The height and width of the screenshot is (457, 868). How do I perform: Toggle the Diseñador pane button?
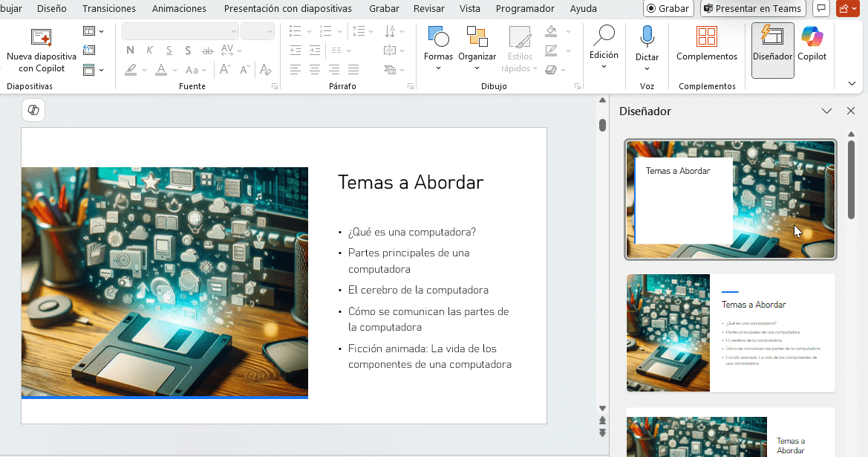(x=772, y=45)
